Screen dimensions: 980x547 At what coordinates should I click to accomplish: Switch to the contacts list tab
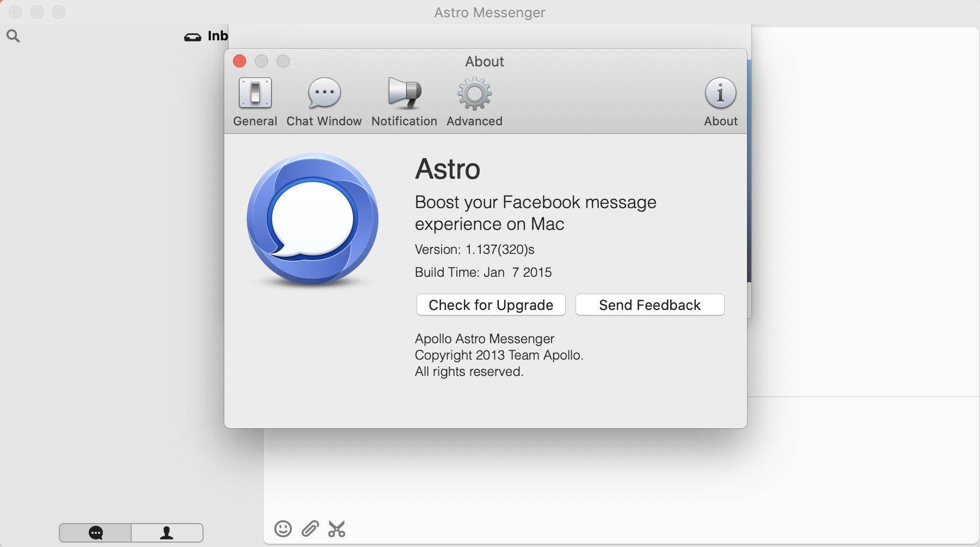[167, 532]
